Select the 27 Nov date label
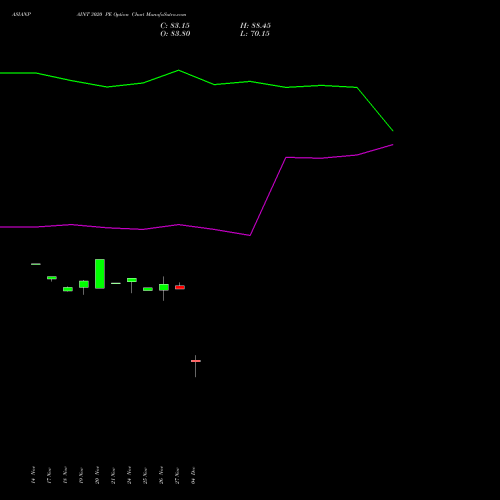 177,475
